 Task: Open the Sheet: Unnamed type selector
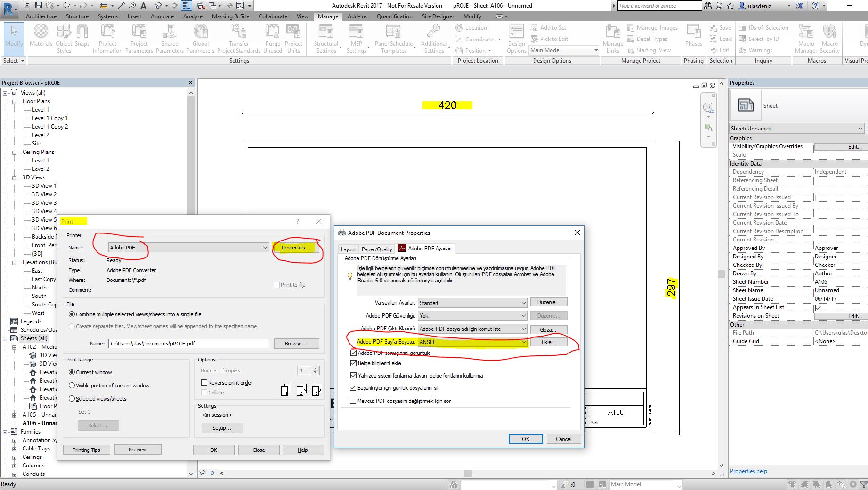797,129
